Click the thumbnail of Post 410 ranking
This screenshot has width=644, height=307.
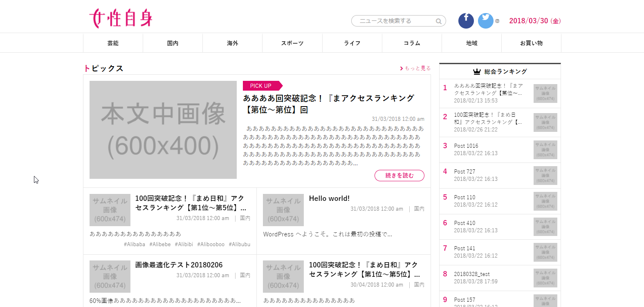(545, 227)
